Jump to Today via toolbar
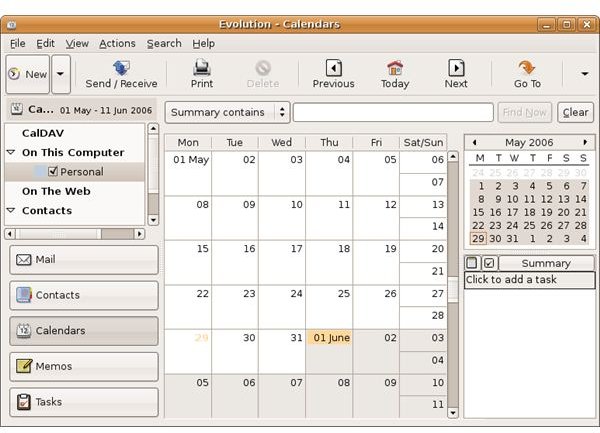 pos(395,74)
